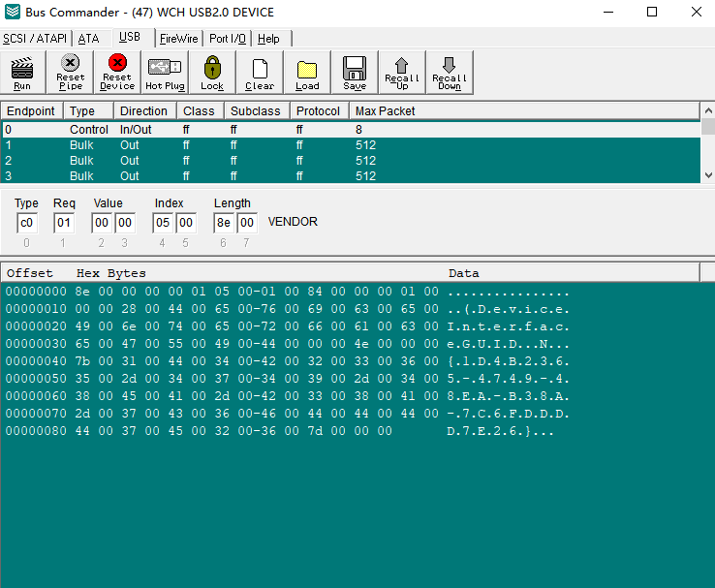This screenshot has width=715, height=588.
Task: Click the Max Packet value 8
Action: [358, 130]
